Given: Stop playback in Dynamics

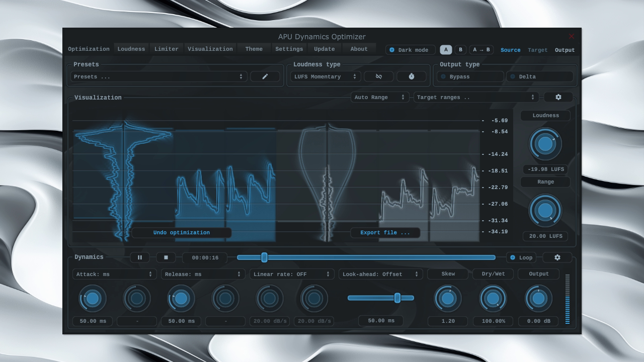Looking at the screenshot, I should pyautogui.click(x=166, y=257).
